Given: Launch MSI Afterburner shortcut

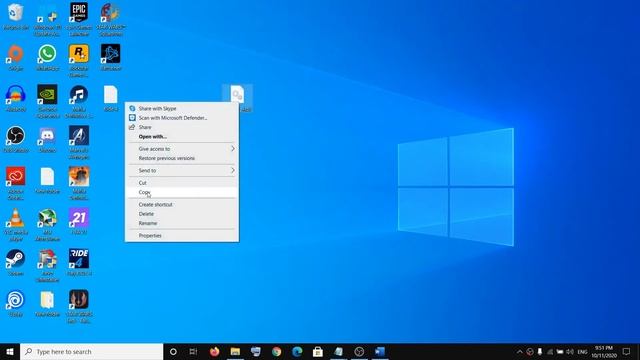Looking at the screenshot, I should click(47, 224).
